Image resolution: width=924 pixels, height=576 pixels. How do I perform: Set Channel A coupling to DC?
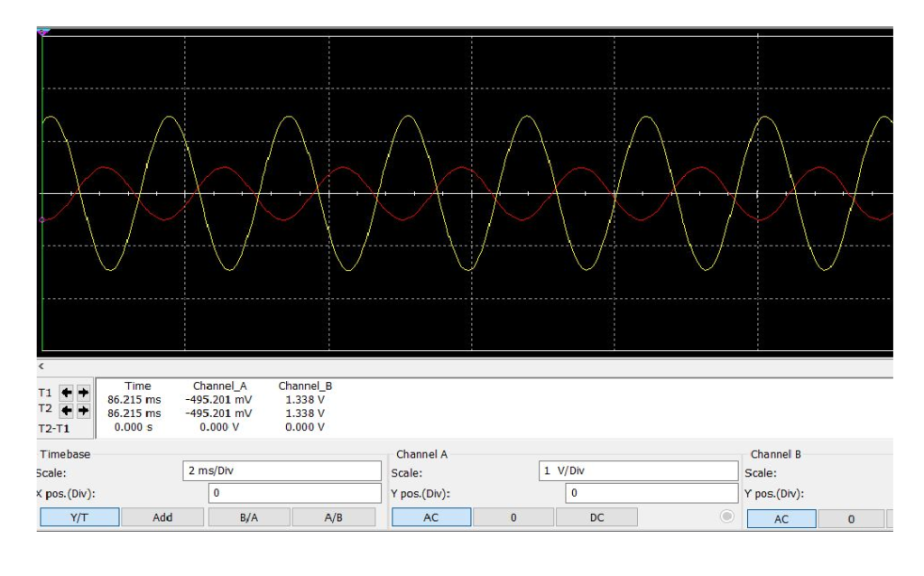[x=597, y=517]
